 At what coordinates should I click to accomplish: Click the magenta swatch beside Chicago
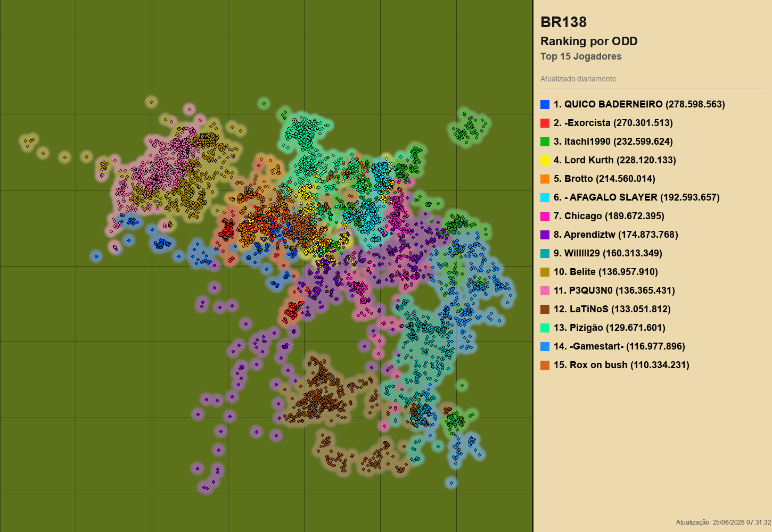pyautogui.click(x=545, y=216)
